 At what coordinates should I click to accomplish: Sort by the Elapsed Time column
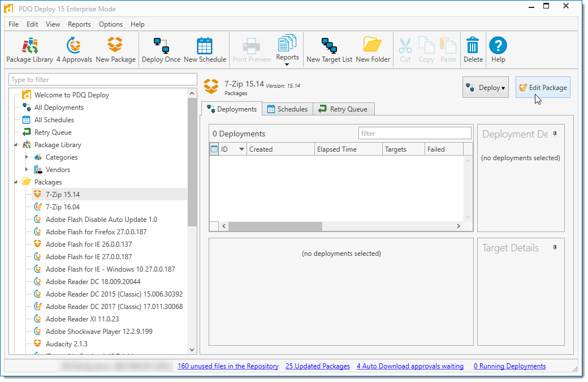(x=348, y=149)
